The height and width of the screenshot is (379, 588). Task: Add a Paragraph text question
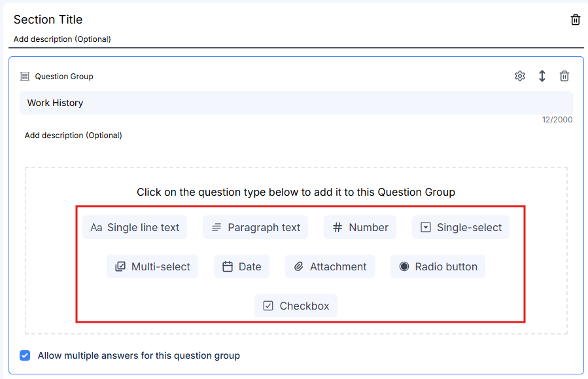tap(255, 227)
